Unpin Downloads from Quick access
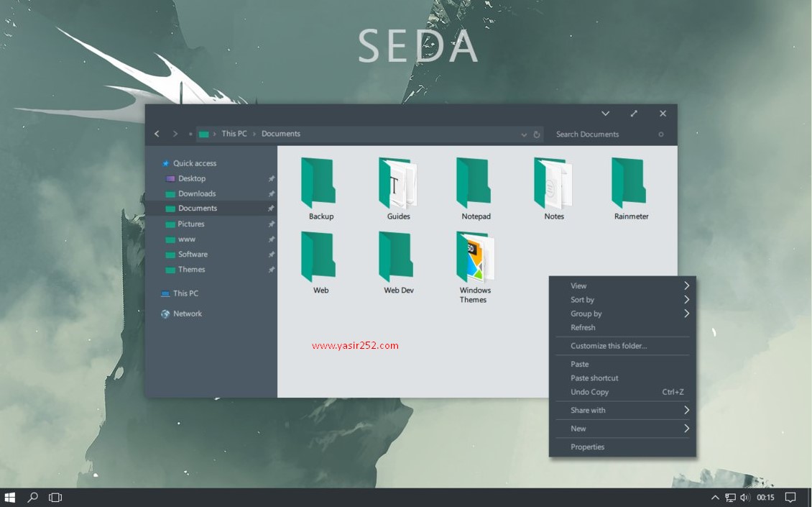 click(272, 193)
